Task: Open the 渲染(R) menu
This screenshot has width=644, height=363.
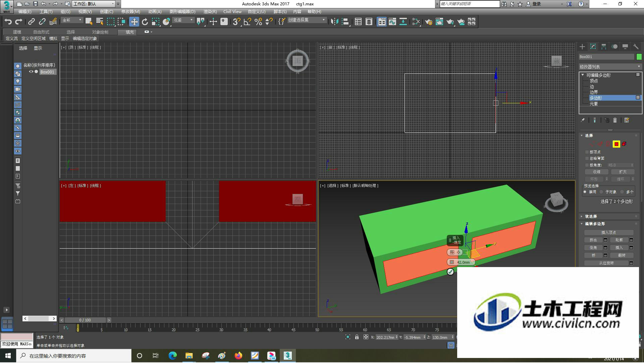Action: pyautogui.click(x=210, y=12)
